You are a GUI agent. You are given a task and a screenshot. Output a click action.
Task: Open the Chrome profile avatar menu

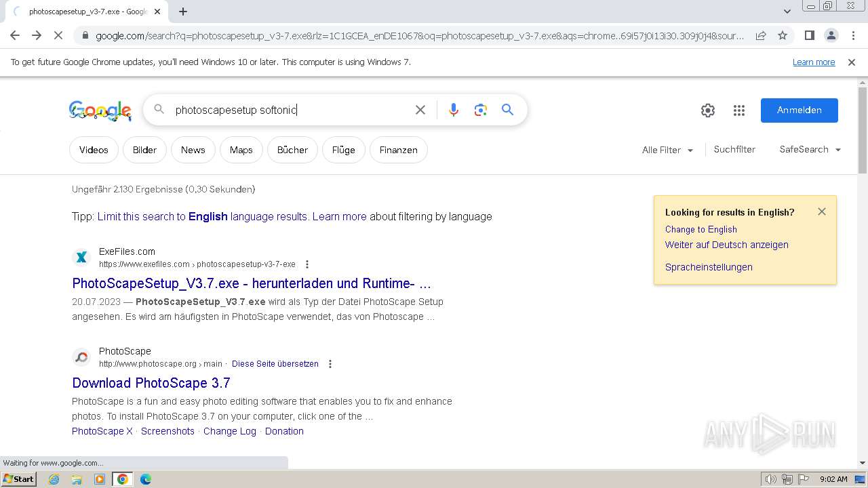click(x=831, y=35)
